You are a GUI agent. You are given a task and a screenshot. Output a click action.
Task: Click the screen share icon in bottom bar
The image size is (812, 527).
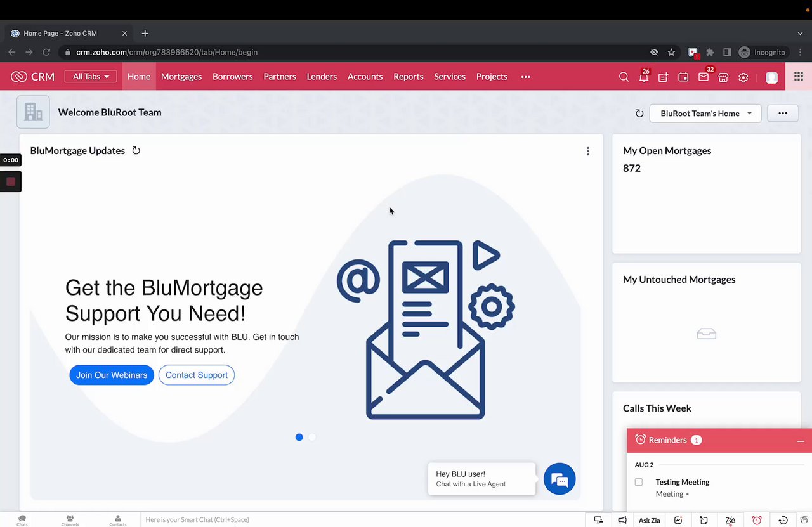tap(598, 520)
